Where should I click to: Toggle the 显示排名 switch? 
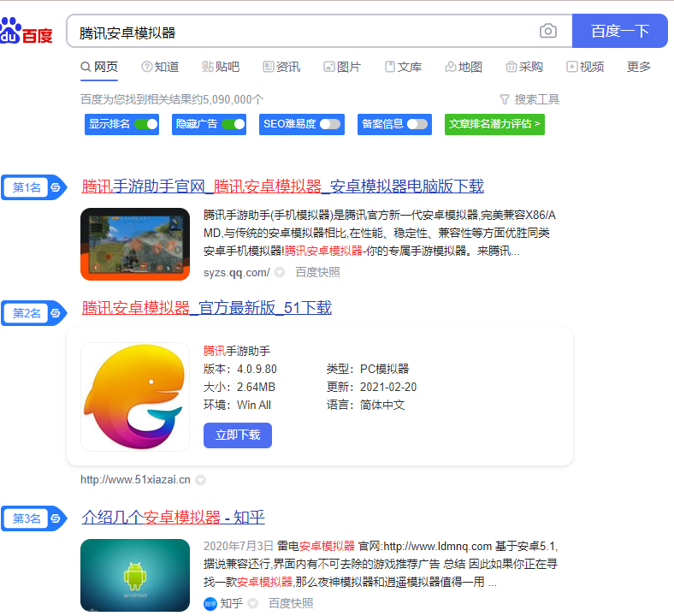coord(146,124)
